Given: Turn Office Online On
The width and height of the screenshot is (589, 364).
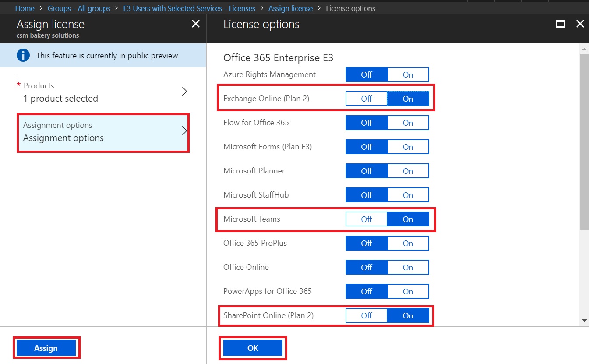Looking at the screenshot, I should [408, 267].
